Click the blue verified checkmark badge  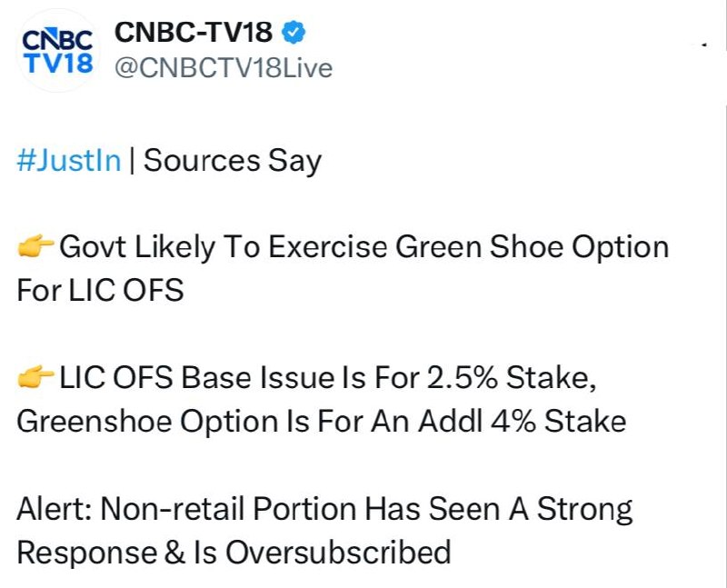point(294,33)
